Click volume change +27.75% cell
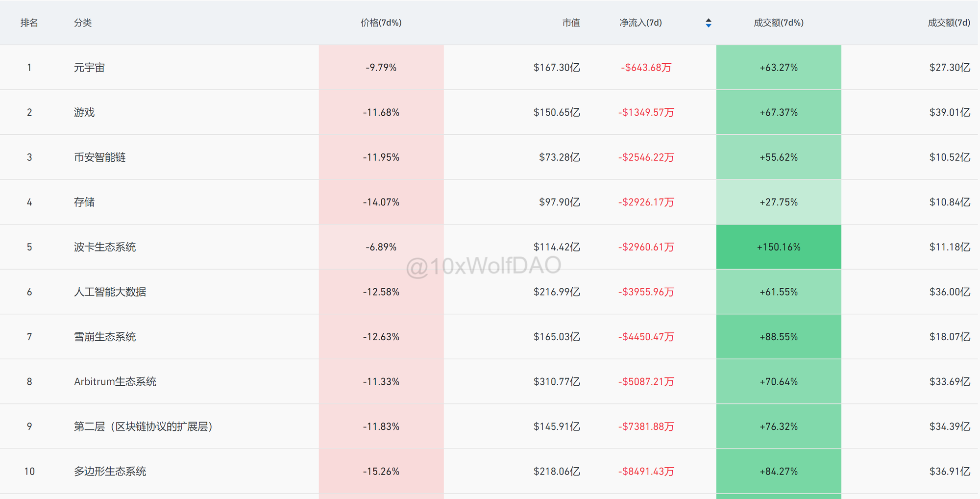Viewport: 980px width, 499px height. [779, 202]
